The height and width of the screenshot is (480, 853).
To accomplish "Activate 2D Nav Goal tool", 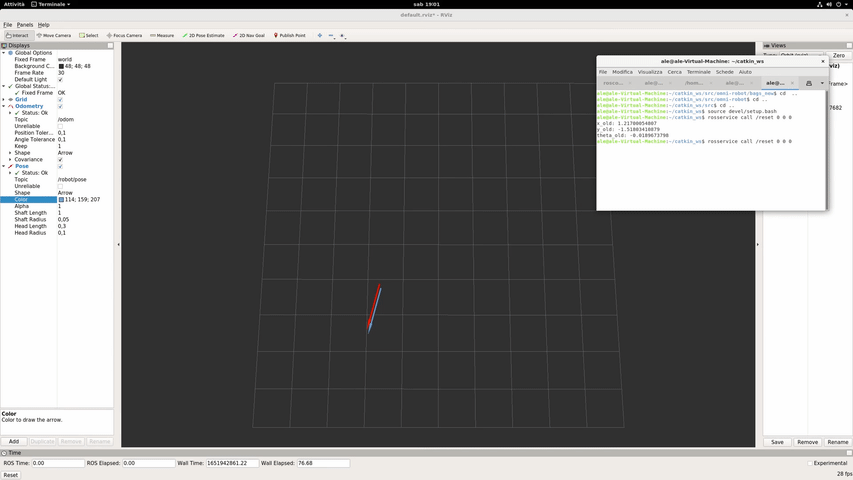I will coord(249,35).
